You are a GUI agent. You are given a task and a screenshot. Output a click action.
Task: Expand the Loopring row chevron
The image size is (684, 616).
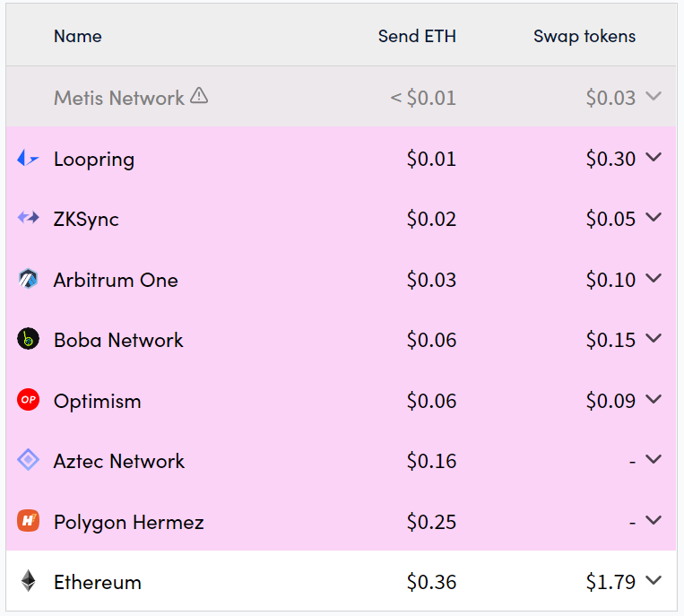(x=654, y=158)
